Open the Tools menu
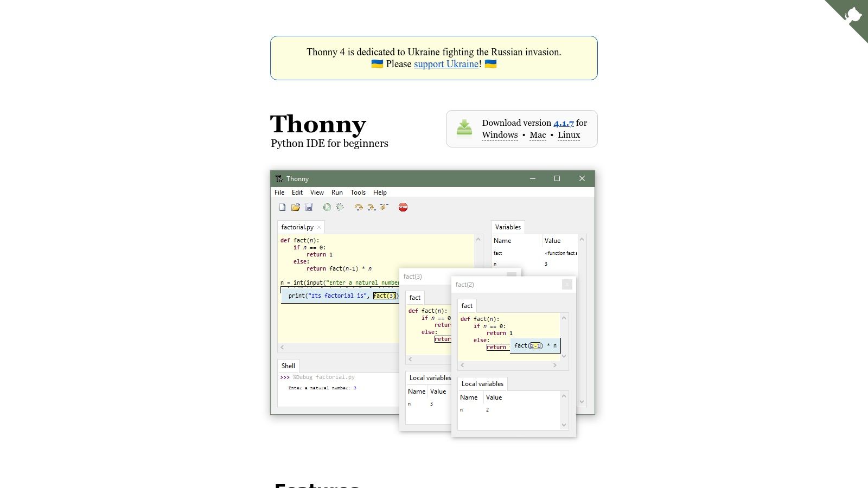The width and height of the screenshot is (868, 488). [x=358, y=192]
